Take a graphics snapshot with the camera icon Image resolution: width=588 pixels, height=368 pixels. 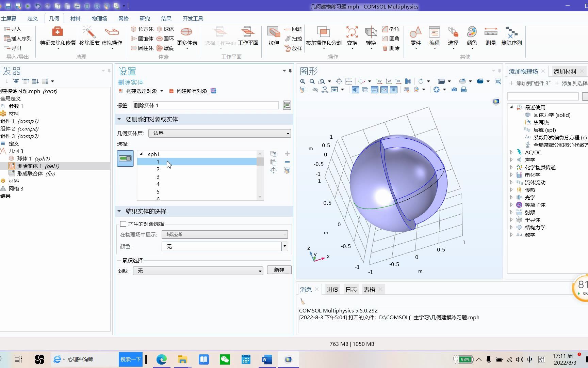pyautogui.click(x=454, y=90)
